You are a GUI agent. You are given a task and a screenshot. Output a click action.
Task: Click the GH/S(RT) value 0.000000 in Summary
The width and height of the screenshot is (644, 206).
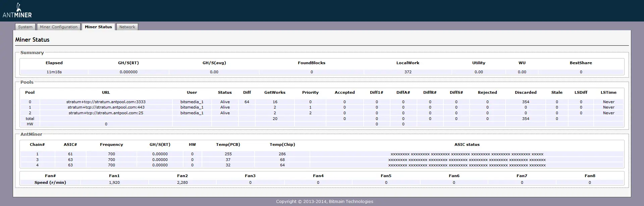[x=128, y=72]
